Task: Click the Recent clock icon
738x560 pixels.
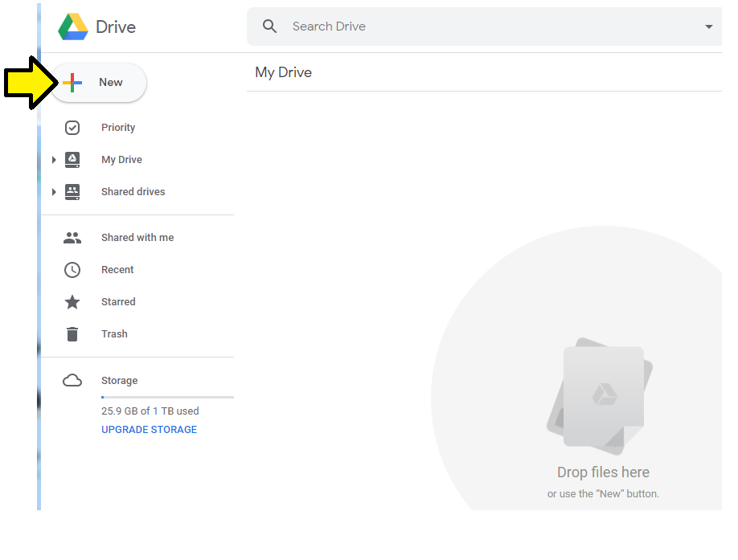Action: click(72, 270)
